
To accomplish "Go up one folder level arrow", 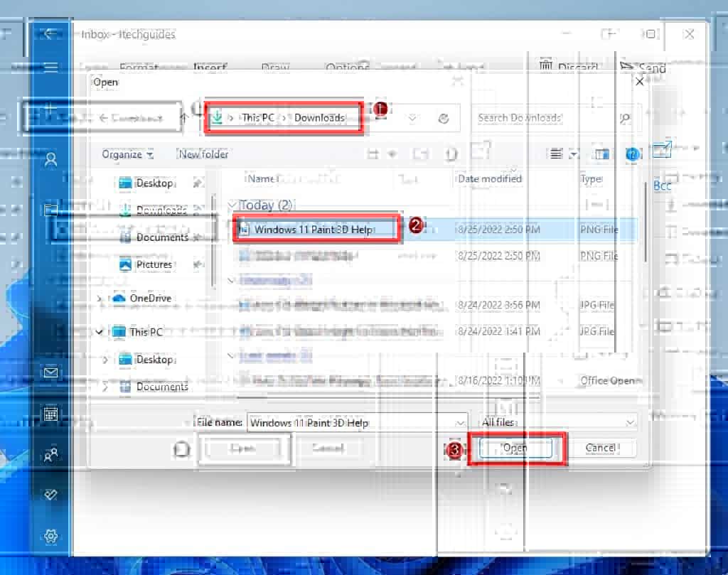I will tap(184, 118).
